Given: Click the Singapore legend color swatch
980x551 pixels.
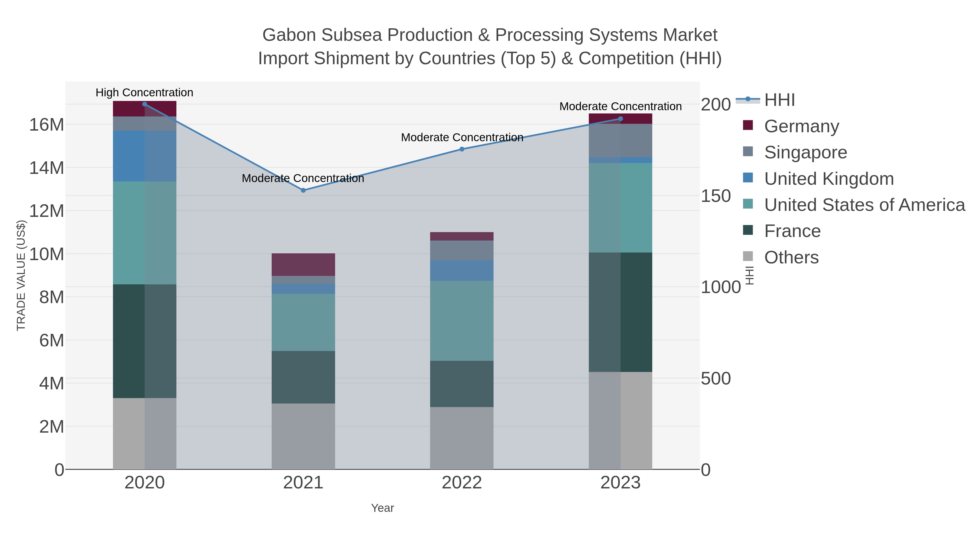Looking at the screenshot, I should (748, 152).
